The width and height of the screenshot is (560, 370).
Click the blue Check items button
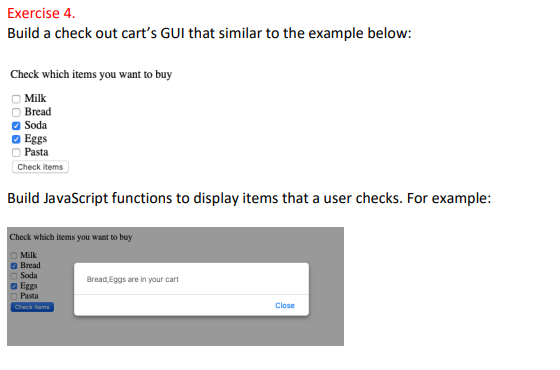[32, 307]
